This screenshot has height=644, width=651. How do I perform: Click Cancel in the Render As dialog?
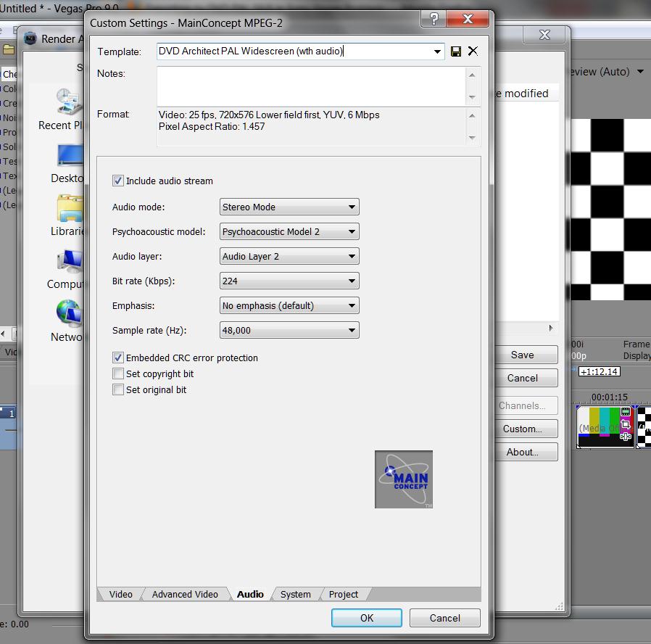pos(526,379)
